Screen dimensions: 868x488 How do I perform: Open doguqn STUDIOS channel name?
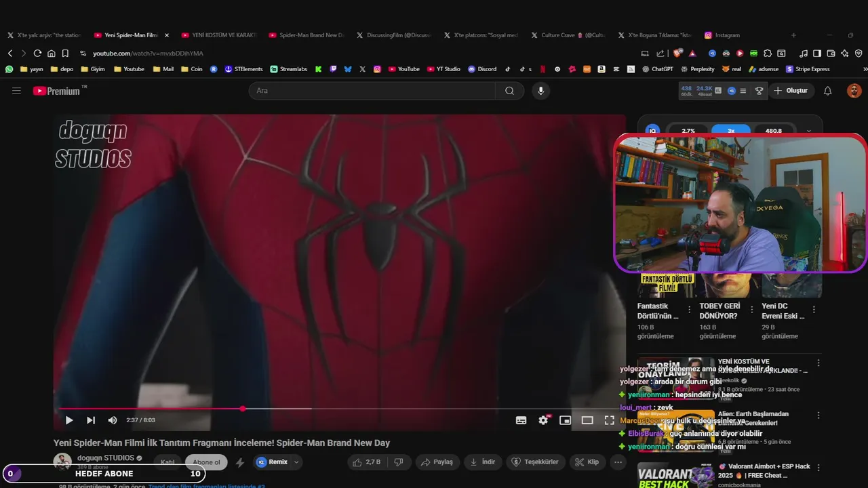[x=106, y=458]
